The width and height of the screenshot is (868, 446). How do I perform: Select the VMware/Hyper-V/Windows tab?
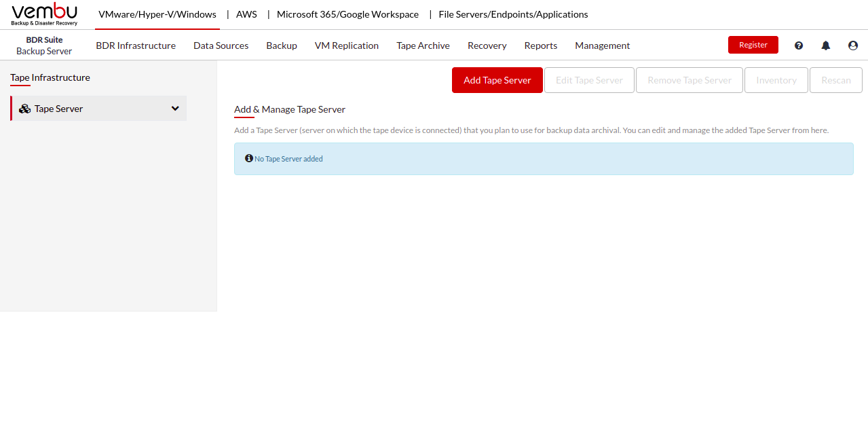pos(157,14)
